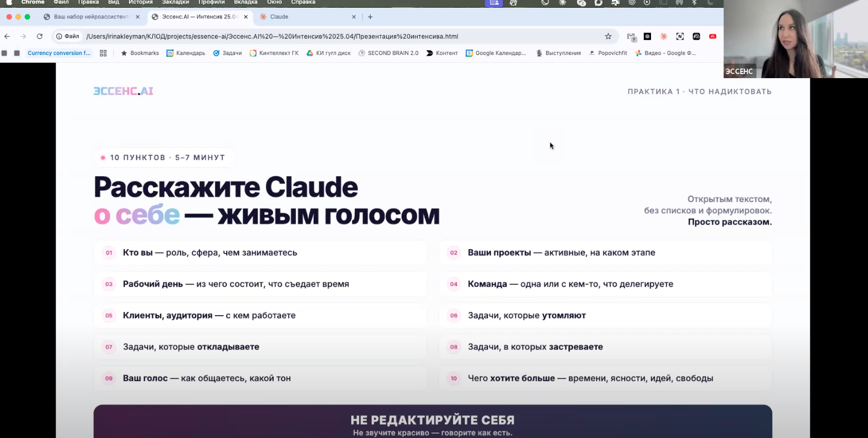The width and height of the screenshot is (868, 438).
Task: Click the browser forward arrow
Action: (23, 36)
